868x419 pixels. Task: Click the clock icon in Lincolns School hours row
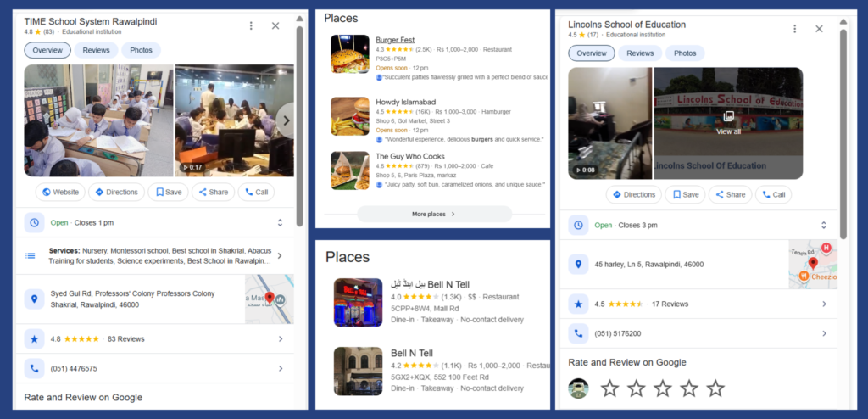578,226
